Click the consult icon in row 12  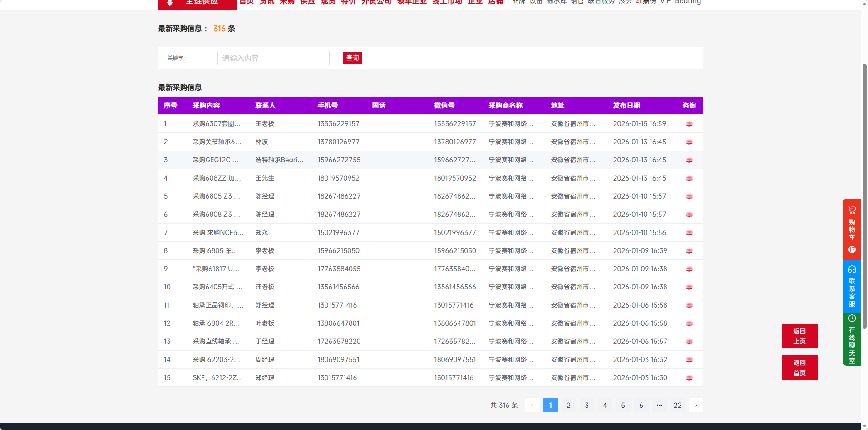pyautogui.click(x=689, y=323)
